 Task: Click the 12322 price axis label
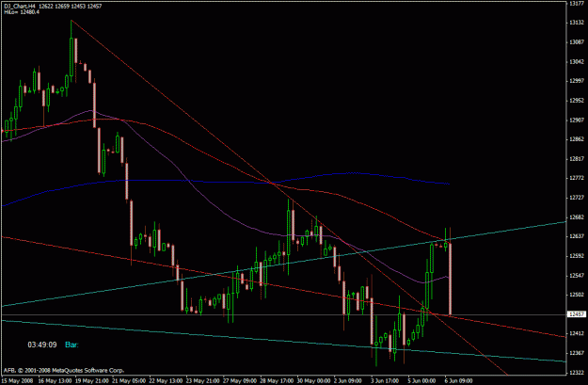577,372
